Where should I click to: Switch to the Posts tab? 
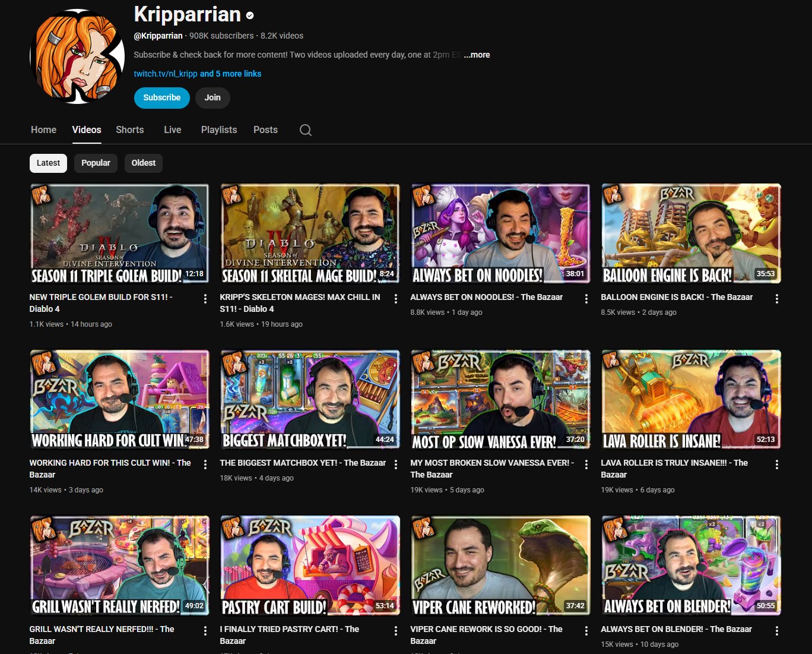tap(265, 129)
